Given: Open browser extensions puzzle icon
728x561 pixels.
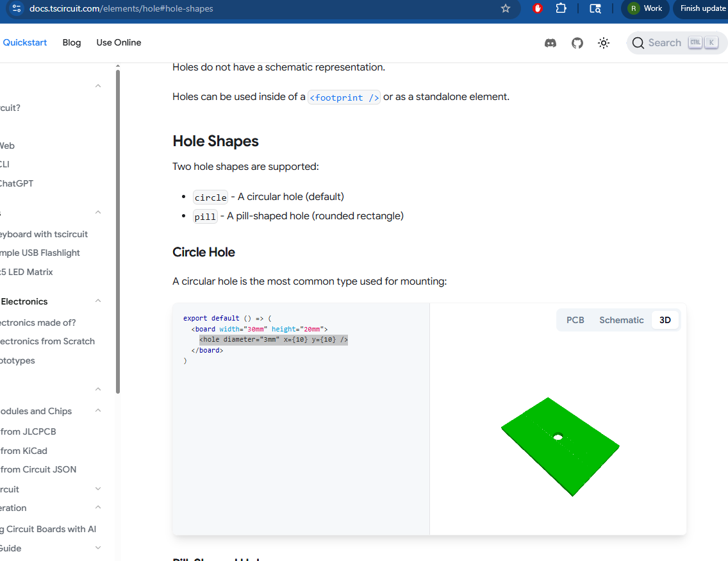Looking at the screenshot, I should [561, 8].
